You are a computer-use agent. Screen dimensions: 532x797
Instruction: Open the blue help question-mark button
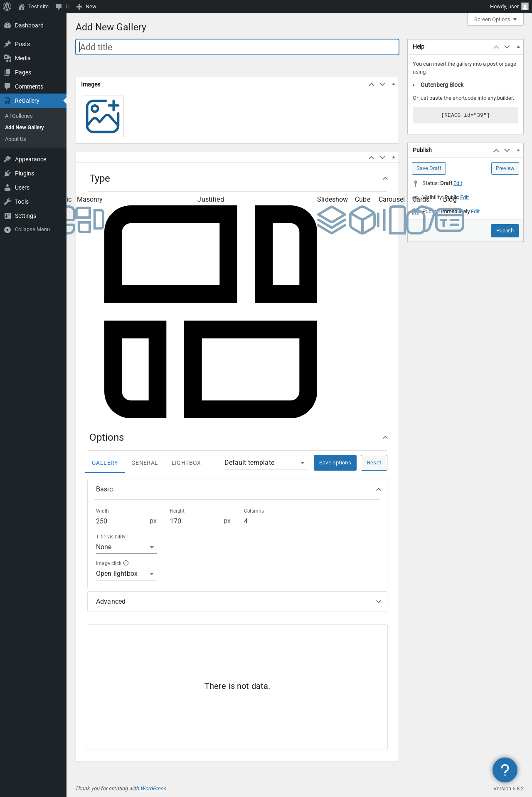tap(505, 770)
